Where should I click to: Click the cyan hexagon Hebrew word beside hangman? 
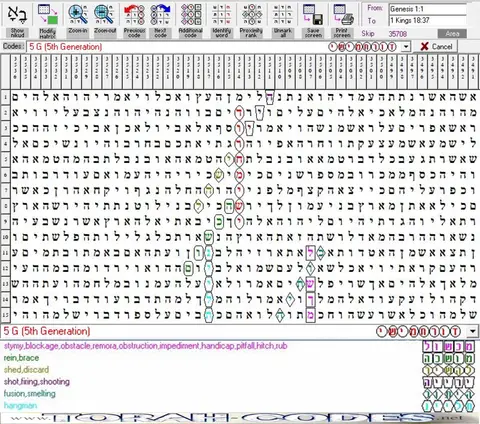(x=448, y=406)
